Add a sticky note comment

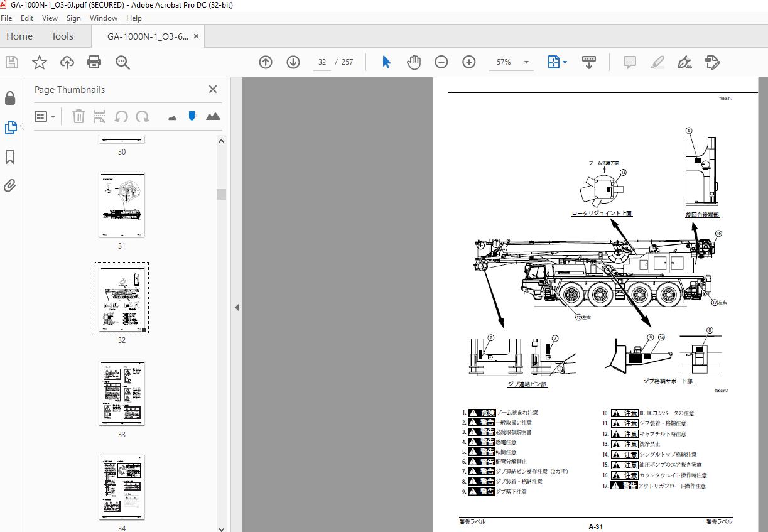[x=630, y=62]
